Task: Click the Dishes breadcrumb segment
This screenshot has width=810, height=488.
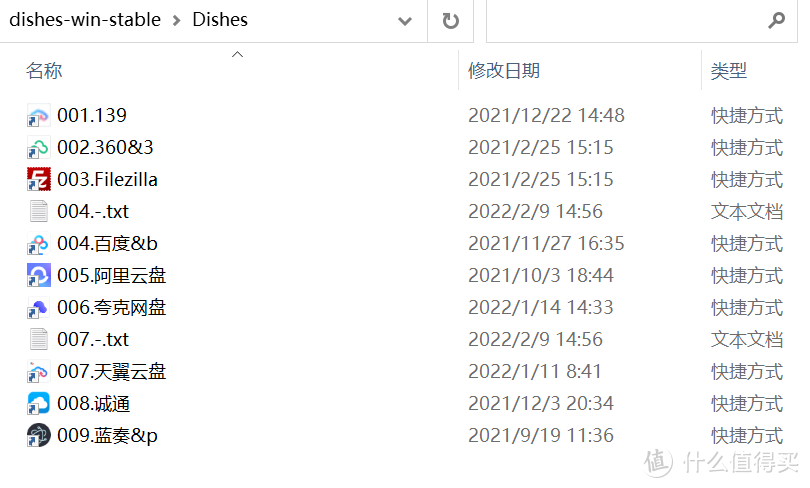Action: click(220, 20)
